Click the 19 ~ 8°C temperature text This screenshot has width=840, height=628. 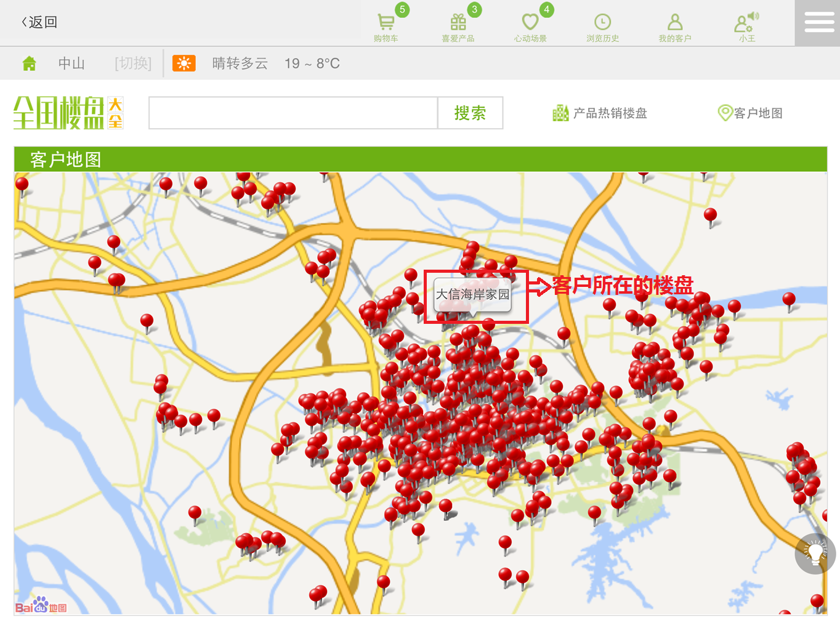pos(312,63)
